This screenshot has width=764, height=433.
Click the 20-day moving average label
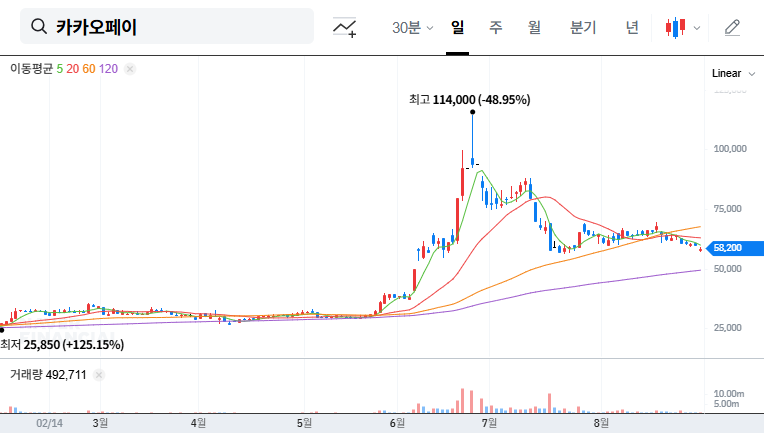73,69
